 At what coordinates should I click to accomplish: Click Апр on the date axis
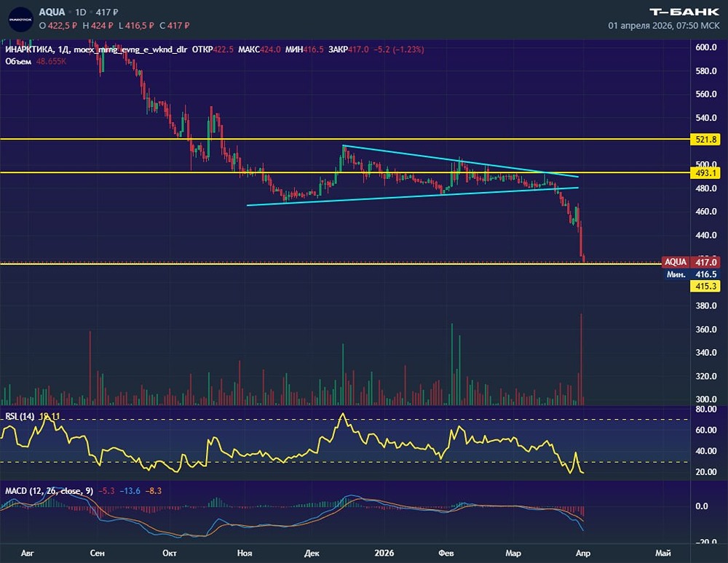[582, 553]
